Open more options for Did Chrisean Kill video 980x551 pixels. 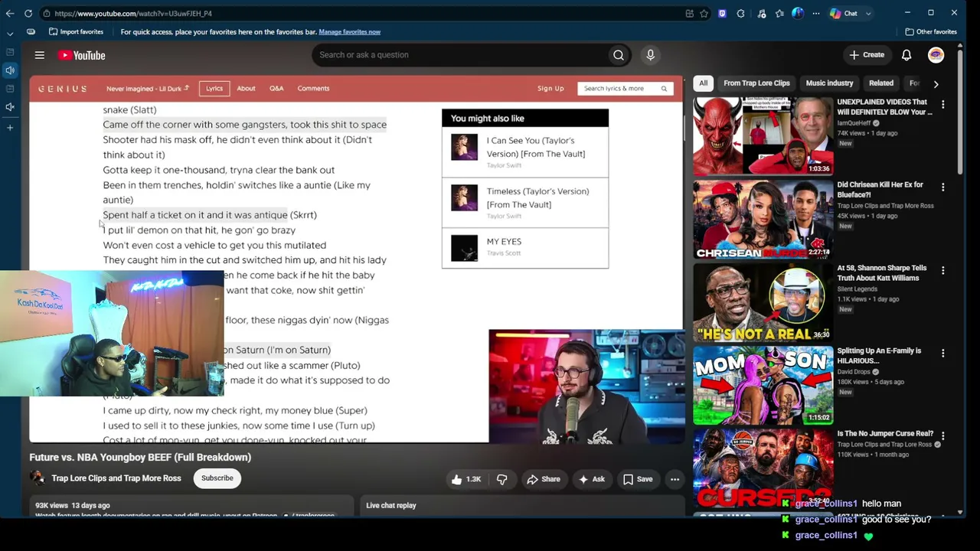point(942,187)
